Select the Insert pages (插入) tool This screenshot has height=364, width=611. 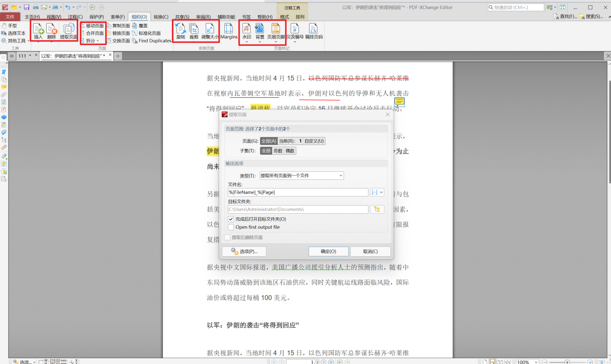[38, 31]
